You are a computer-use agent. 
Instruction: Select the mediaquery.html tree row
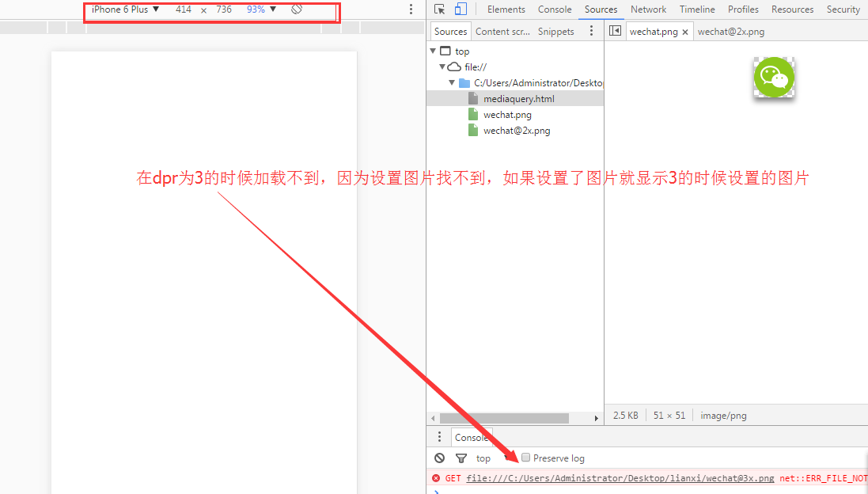[515, 99]
